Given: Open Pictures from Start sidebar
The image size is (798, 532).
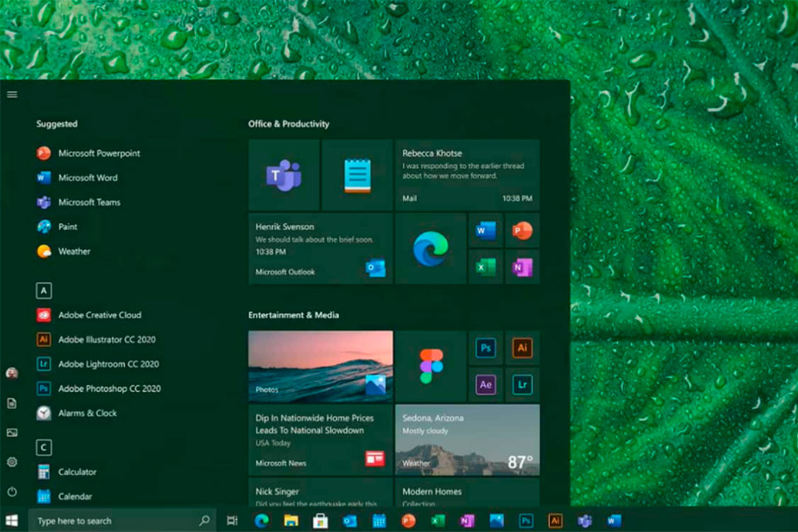Looking at the screenshot, I should tap(12, 433).
